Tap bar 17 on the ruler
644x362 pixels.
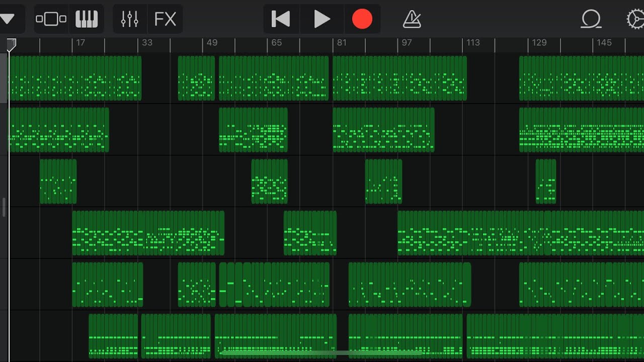click(80, 43)
